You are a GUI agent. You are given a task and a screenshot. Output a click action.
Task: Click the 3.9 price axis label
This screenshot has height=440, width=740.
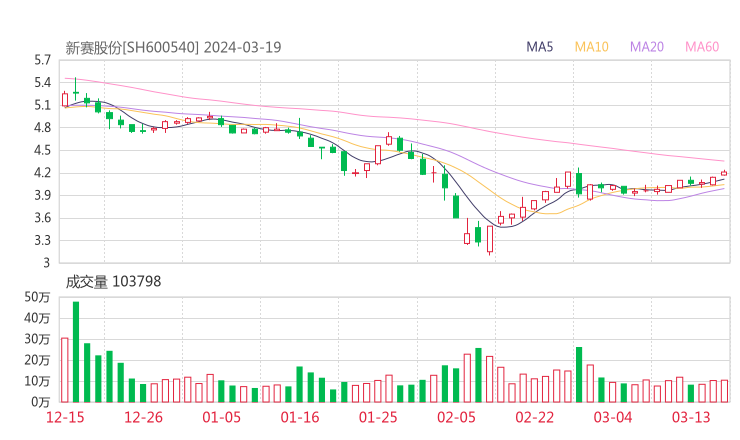[42, 195]
